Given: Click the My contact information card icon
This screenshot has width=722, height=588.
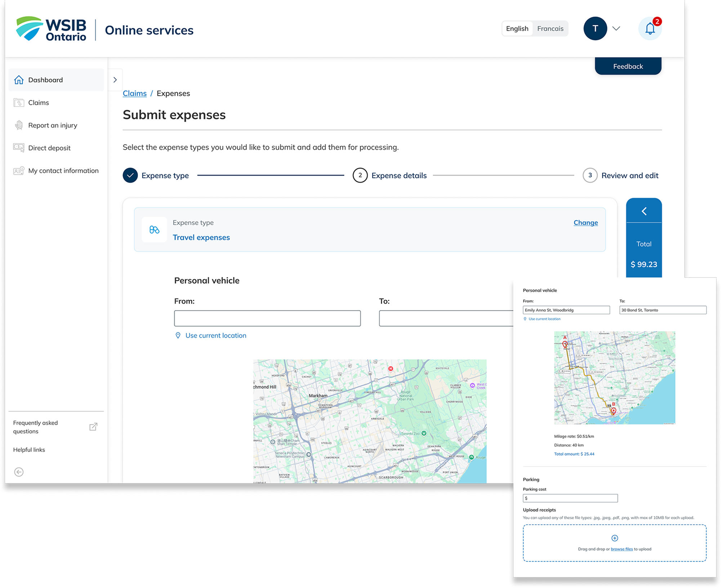Looking at the screenshot, I should pos(19,170).
